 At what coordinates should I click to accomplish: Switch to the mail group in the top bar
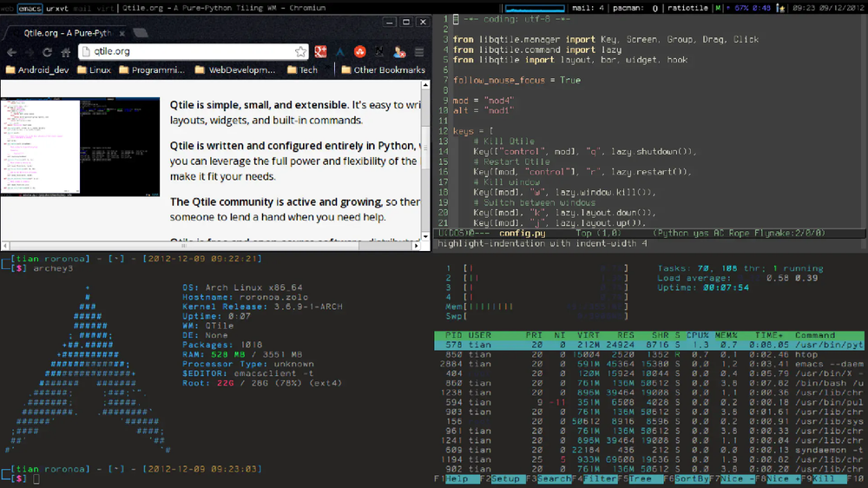82,9
